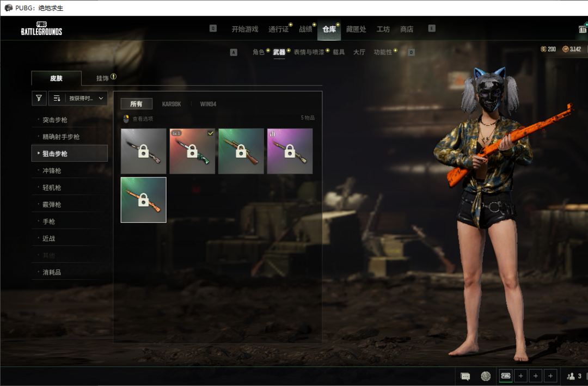Open the chat bubble icon
This screenshot has width=588, height=386.
click(x=465, y=376)
